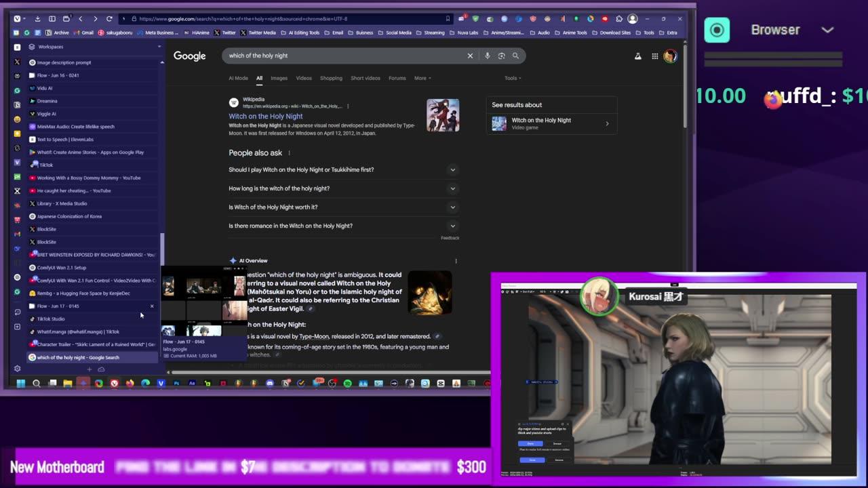Open the AI Overview nativity thumbnail
The image size is (868, 488).
click(x=430, y=293)
